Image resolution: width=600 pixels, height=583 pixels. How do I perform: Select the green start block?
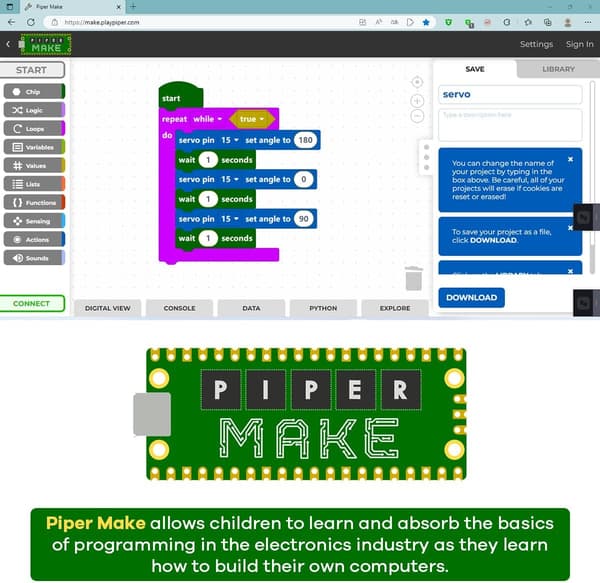click(x=180, y=96)
